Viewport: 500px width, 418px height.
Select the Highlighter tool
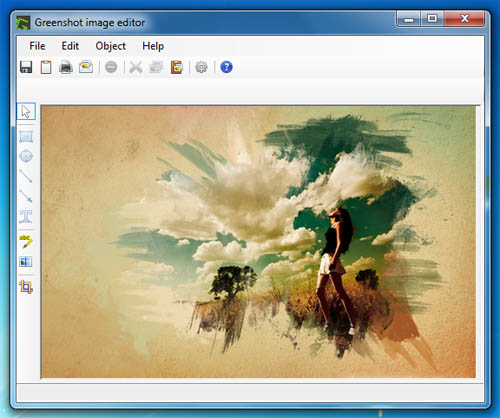26,241
